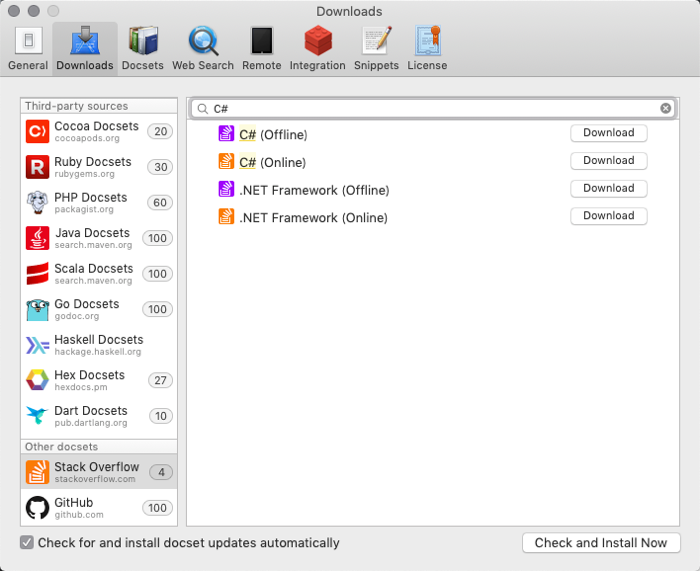Select the Scala Docsets red icon
700x571 pixels.
(x=38, y=274)
